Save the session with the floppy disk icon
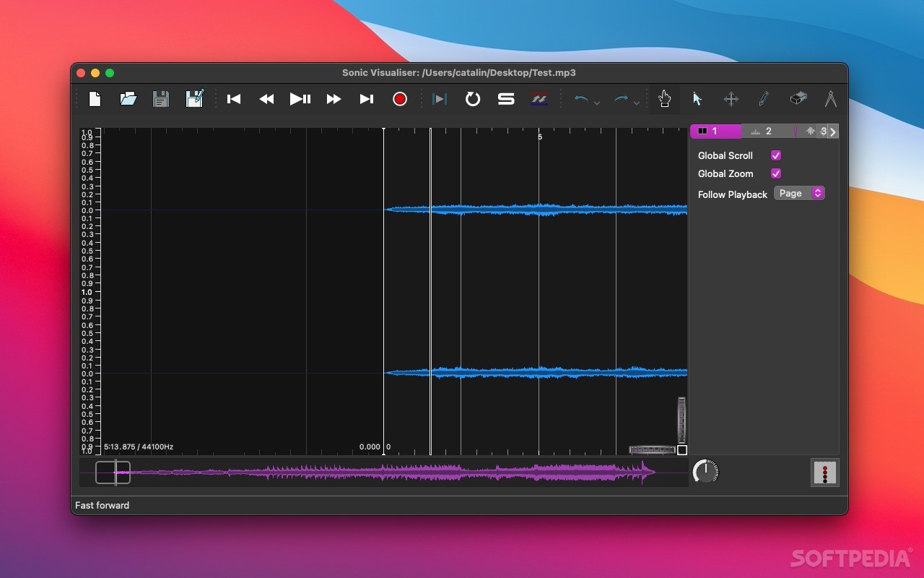Viewport: 924px width, 578px height. point(161,99)
